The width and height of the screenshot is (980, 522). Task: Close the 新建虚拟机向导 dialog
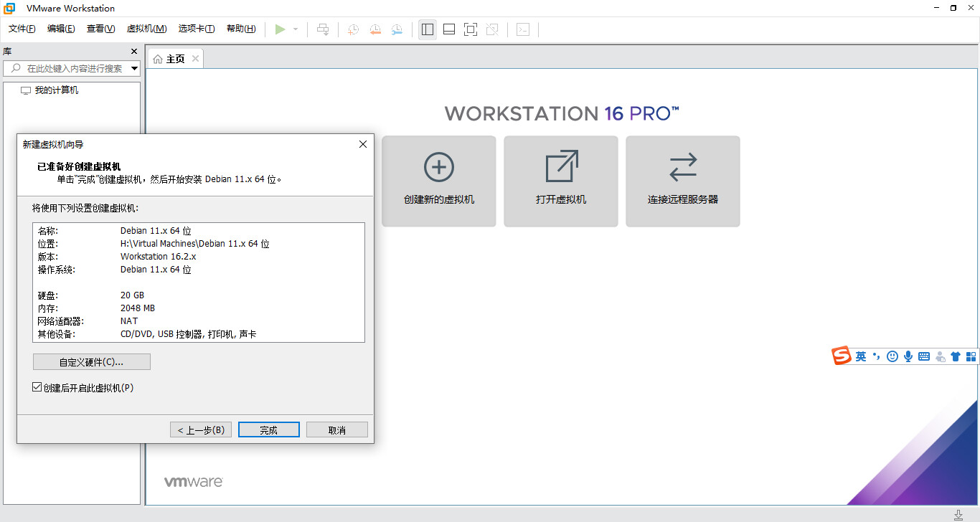coord(363,144)
